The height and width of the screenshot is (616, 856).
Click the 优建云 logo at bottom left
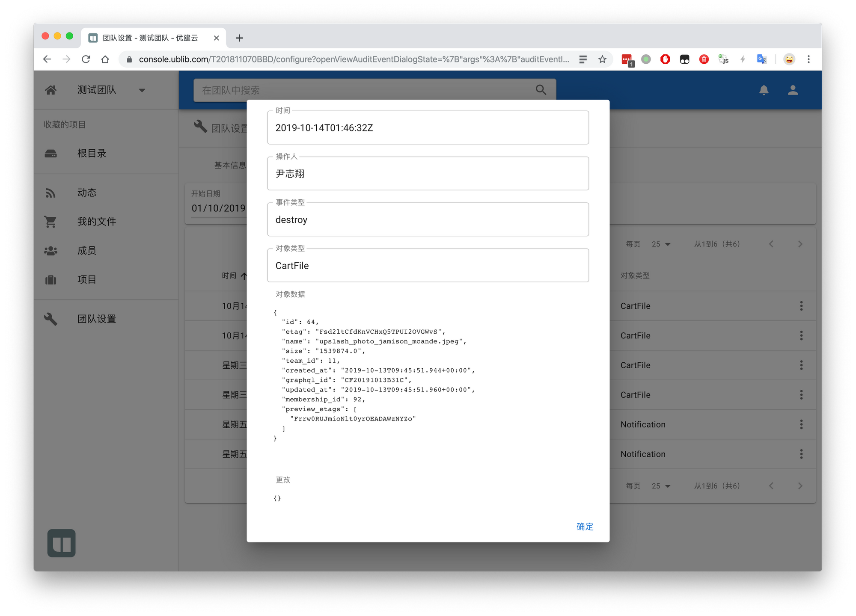[61, 543]
